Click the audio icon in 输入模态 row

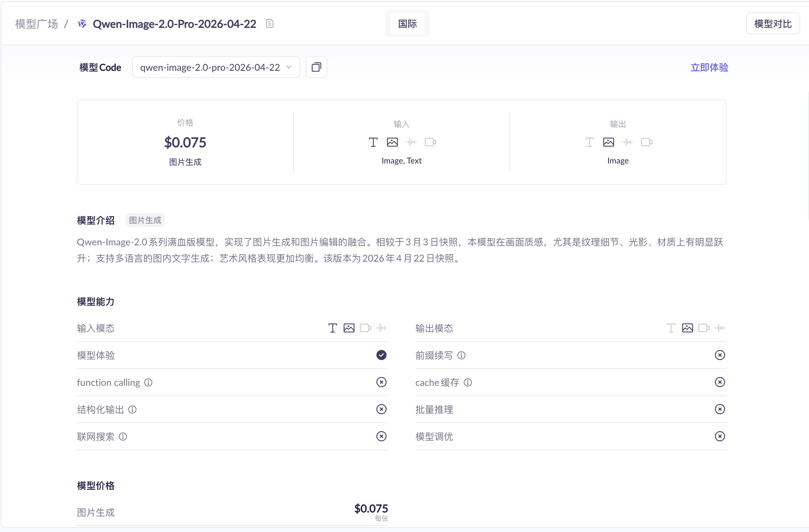click(381, 328)
